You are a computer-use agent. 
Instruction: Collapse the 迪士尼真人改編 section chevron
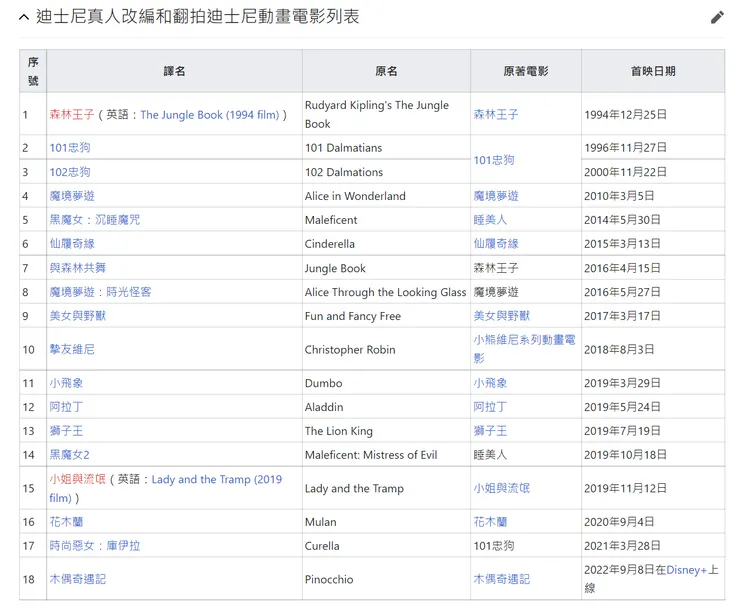(24, 17)
